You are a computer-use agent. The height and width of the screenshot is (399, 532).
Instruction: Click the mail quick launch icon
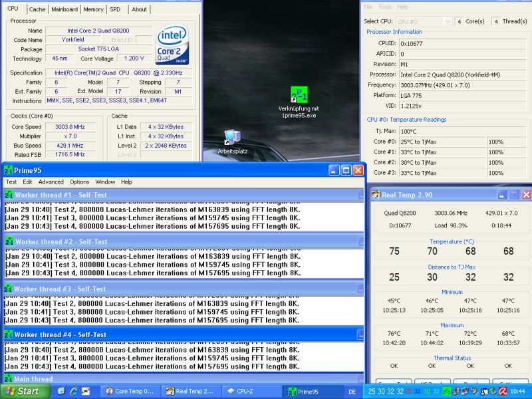tap(86, 391)
